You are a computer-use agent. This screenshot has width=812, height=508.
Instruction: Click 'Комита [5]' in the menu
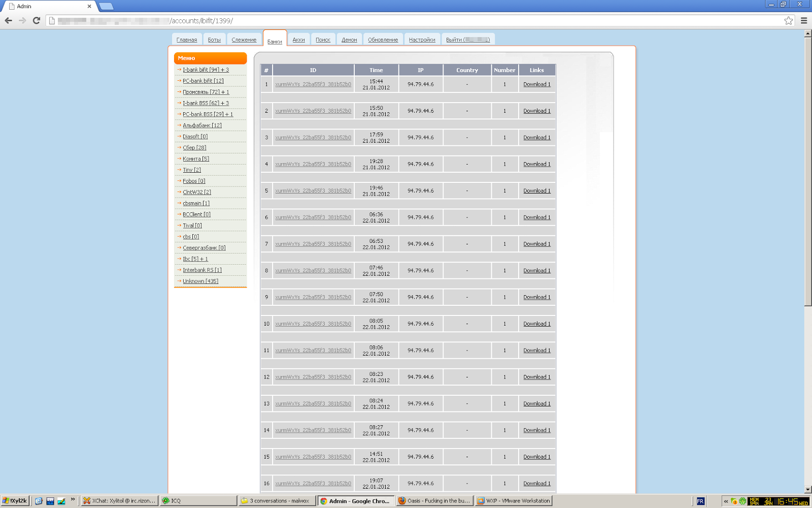pos(196,160)
